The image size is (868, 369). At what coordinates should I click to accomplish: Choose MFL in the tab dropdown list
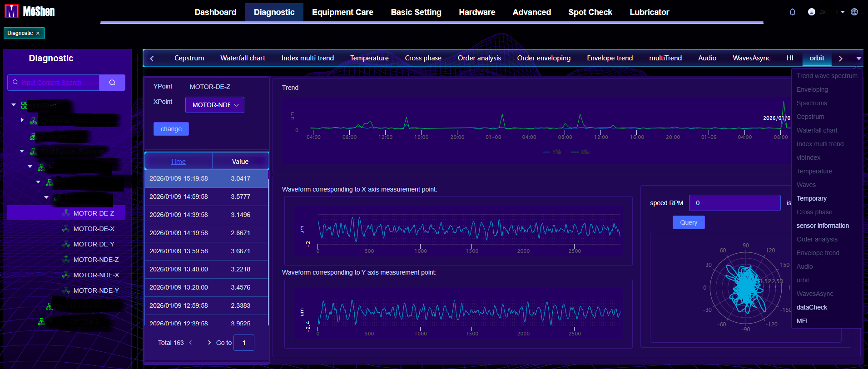click(x=803, y=321)
